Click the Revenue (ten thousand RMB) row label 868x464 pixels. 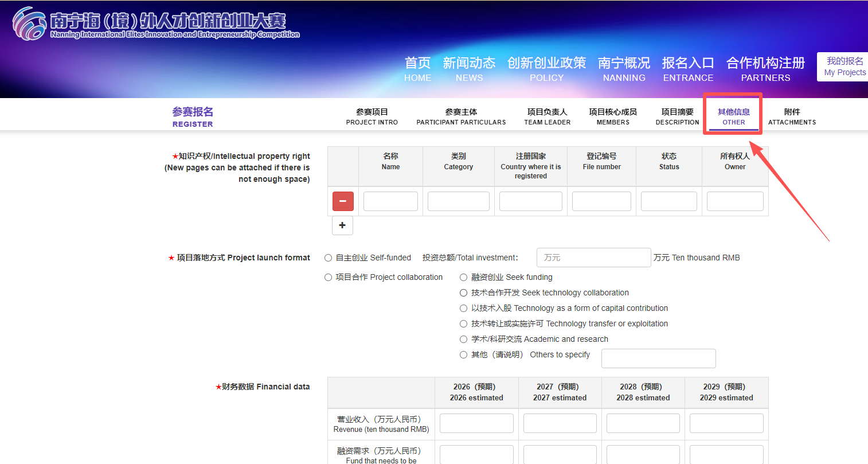(x=381, y=424)
